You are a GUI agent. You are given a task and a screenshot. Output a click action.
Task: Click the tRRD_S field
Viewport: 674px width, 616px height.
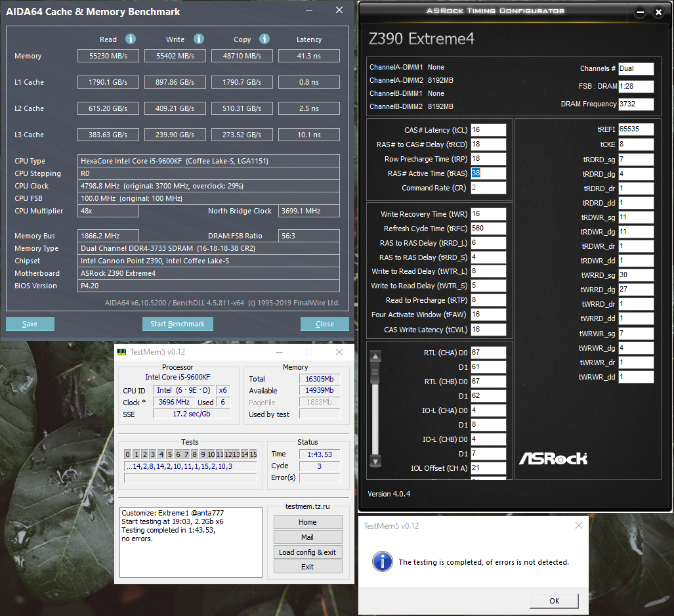[488, 257]
